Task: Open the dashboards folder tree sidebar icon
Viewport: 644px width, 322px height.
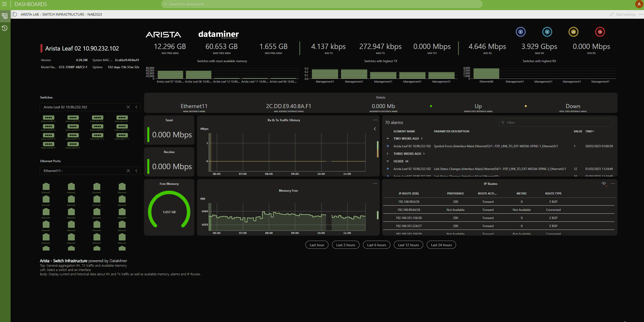Action: [5, 16]
